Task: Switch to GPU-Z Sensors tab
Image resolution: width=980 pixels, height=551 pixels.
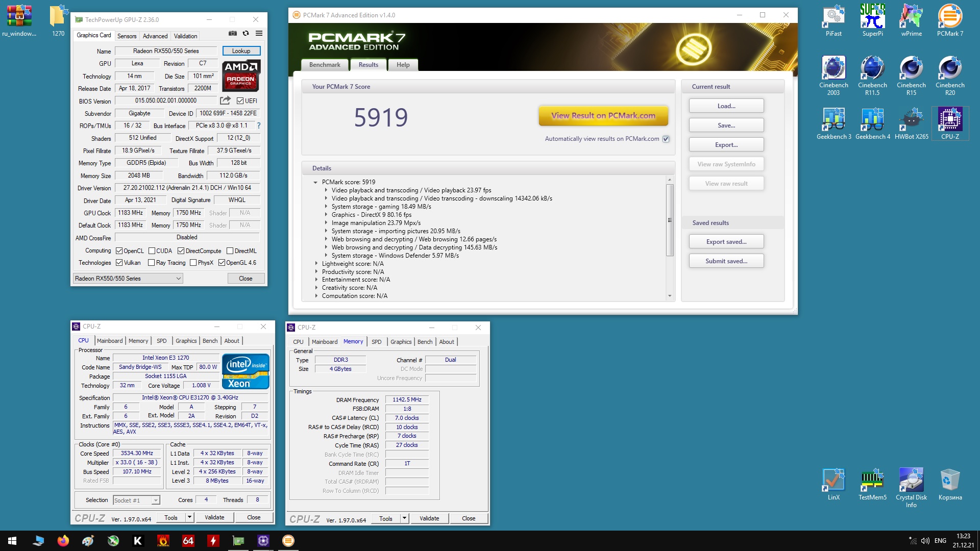Action: click(x=127, y=36)
